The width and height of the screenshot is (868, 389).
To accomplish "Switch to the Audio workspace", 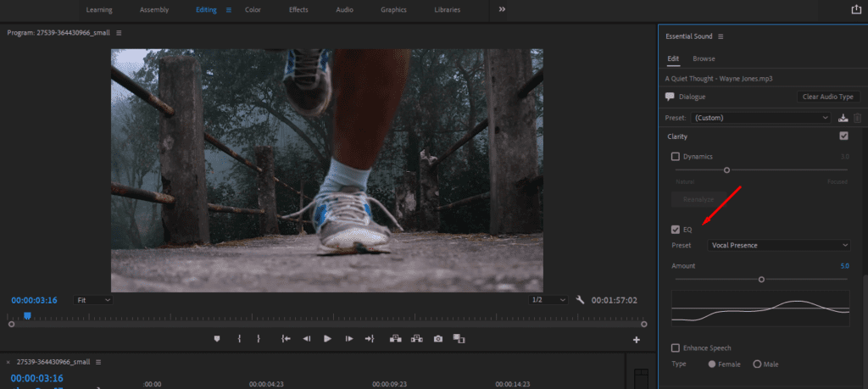I will click(x=344, y=10).
